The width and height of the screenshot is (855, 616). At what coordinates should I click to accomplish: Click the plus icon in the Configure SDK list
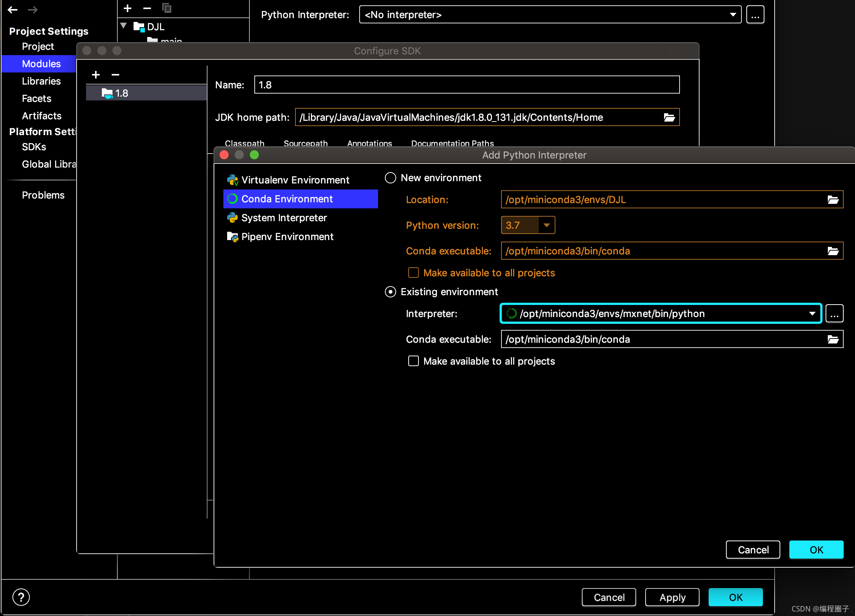(96, 75)
